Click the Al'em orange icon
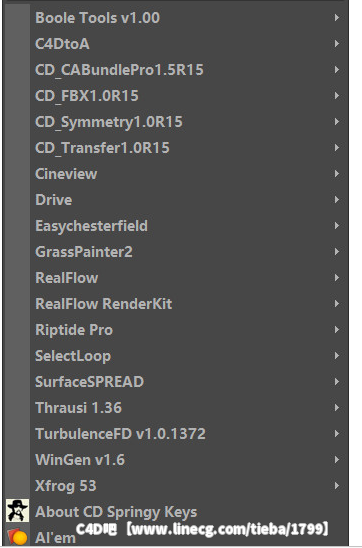 pos(17,536)
